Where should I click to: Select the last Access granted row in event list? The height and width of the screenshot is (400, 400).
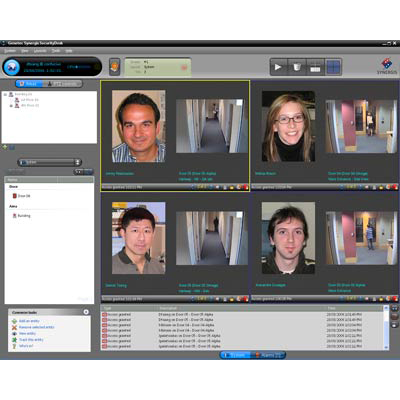242,346
